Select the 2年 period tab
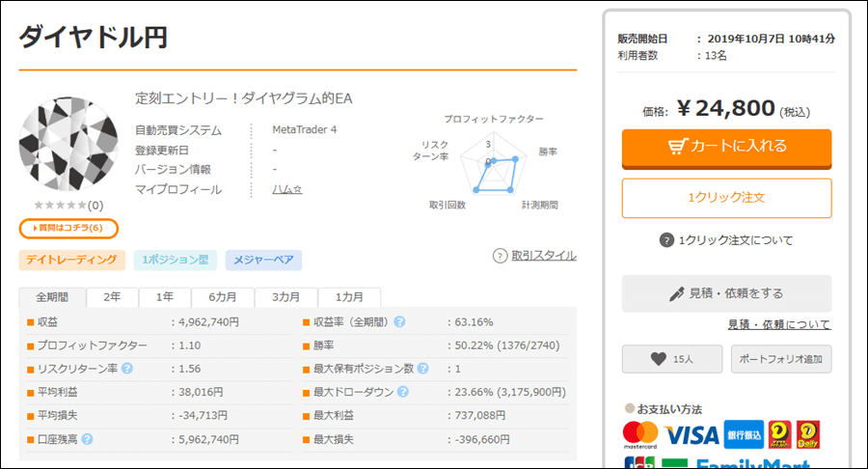The height and width of the screenshot is (469, 868). 113,297
